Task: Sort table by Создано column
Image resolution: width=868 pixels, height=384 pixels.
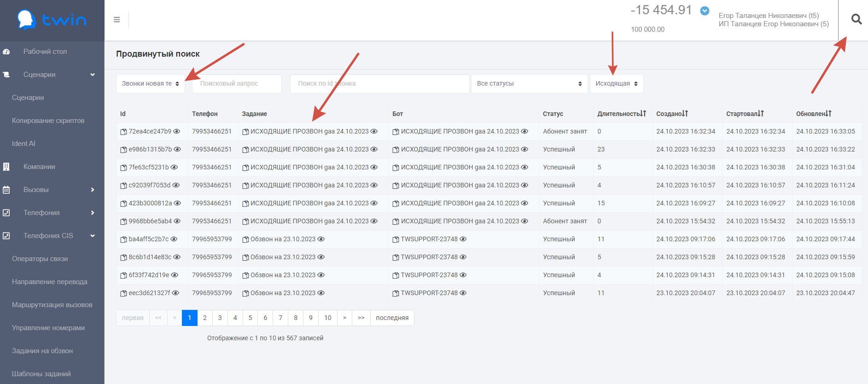Action: point(685,113)
